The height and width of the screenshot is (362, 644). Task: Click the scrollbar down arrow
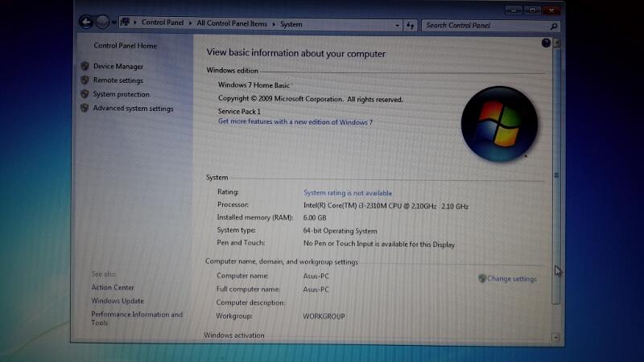click(x=555, y=337)
